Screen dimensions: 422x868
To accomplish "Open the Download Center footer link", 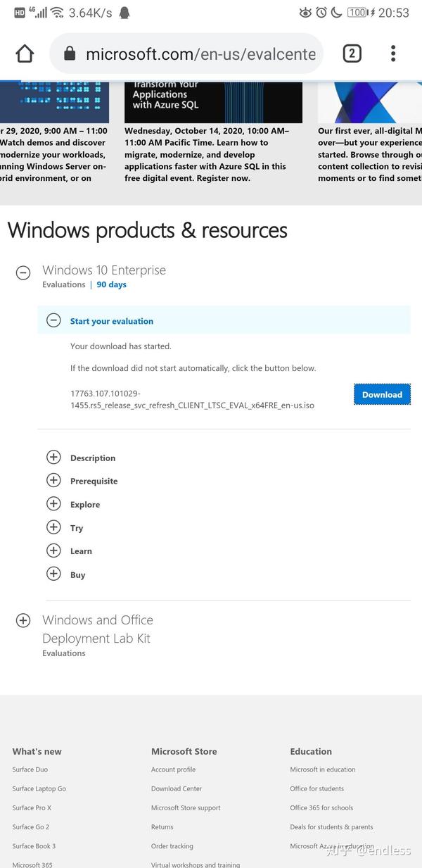I will pyautogui.click(x=177, y=788).
